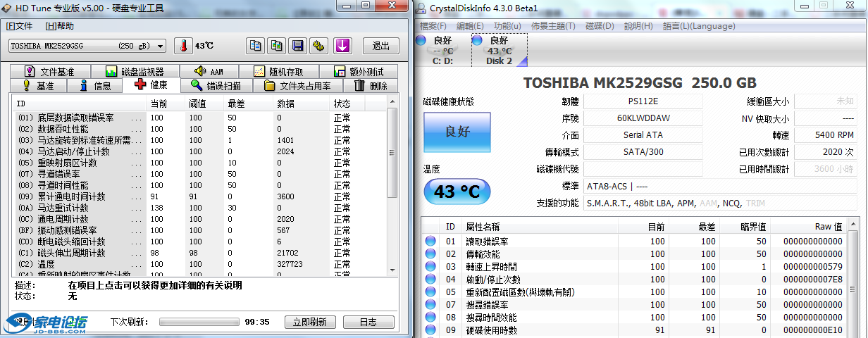Open the 额外测试 tab

point(358,72)
